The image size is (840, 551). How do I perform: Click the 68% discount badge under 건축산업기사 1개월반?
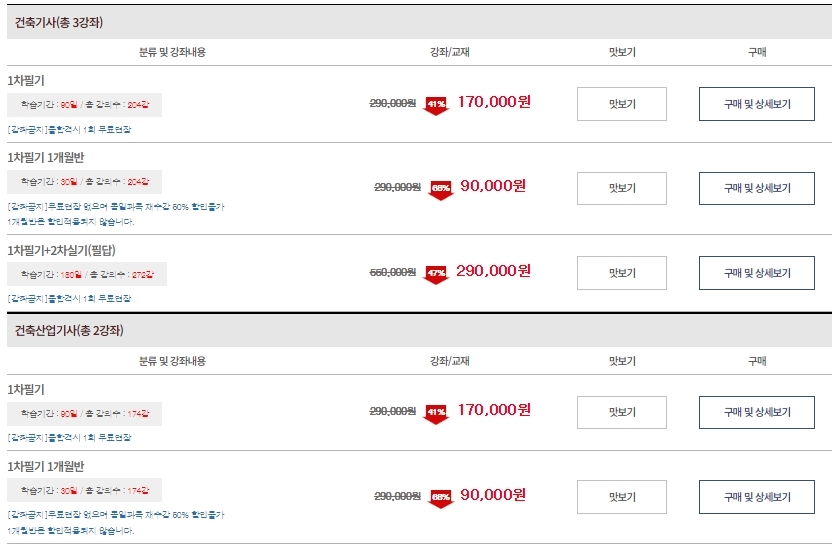441,499
